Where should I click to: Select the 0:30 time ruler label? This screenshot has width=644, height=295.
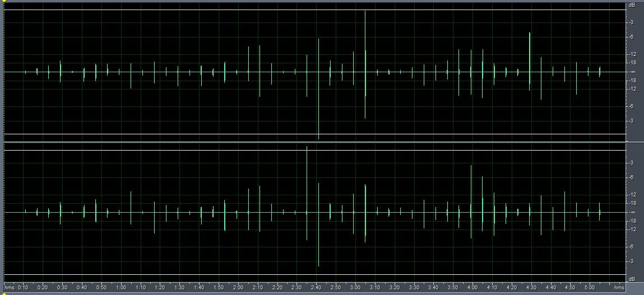point(62,288)
